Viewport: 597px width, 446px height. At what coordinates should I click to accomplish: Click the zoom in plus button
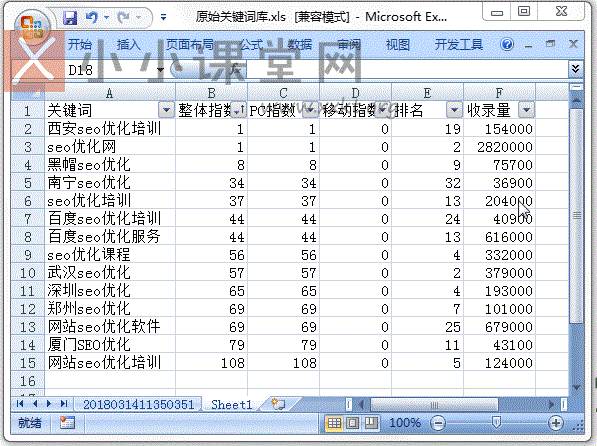[556, 423]
